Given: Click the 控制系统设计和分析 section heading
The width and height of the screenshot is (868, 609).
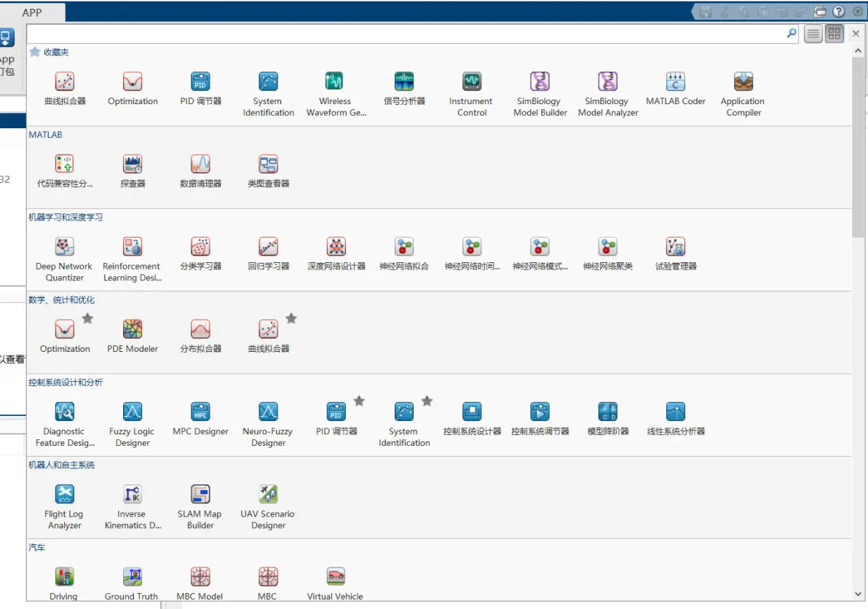Looking at the screenshot, I should [66, 382].
